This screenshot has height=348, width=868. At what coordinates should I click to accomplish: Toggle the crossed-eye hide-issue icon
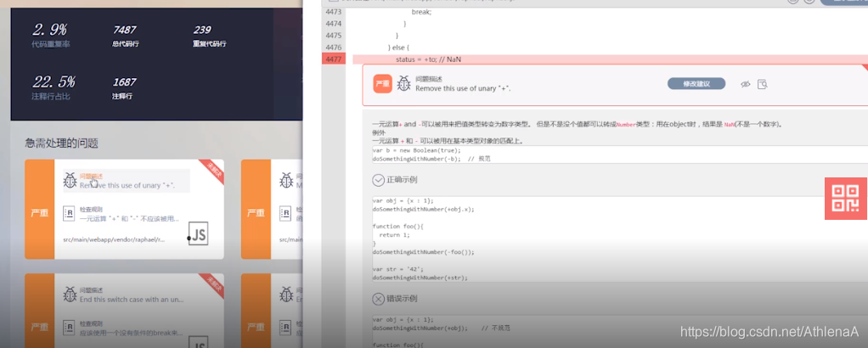(745, 84)
